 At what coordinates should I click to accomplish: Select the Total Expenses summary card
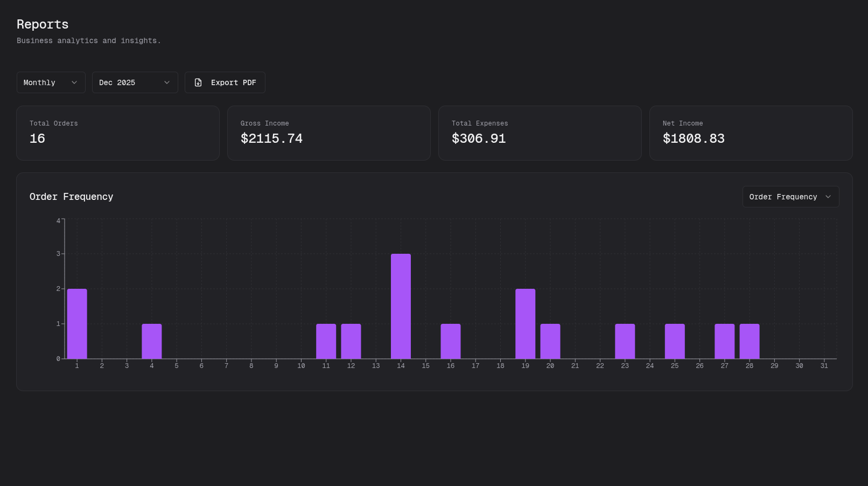pos(540,133)
